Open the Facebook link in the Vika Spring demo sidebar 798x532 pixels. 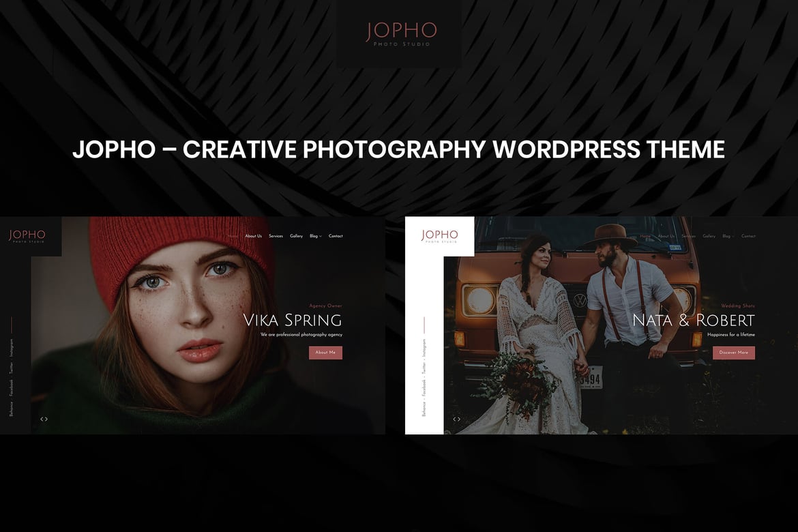11,389
